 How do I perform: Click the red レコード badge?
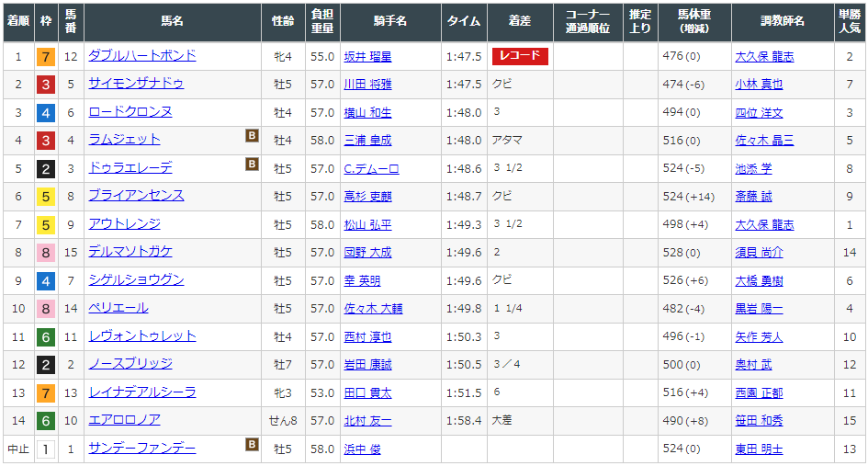(520, 56)
